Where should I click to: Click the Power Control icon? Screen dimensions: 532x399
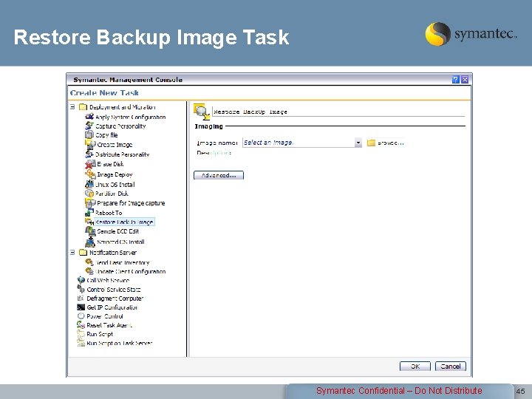(81, 316)
